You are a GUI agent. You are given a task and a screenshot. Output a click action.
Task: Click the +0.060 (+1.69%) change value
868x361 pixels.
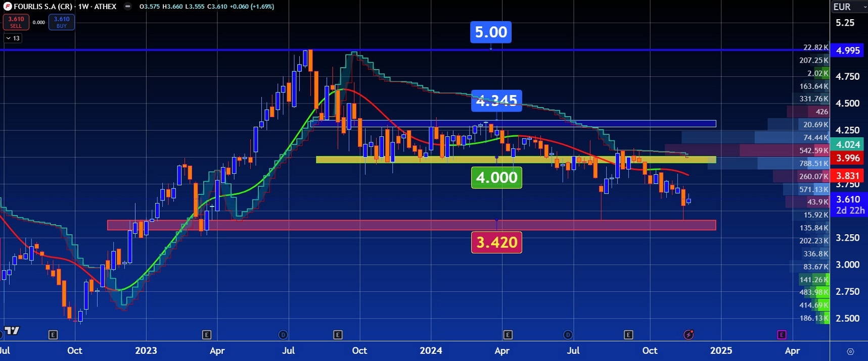pyautogui.click(x=251, y=7)
